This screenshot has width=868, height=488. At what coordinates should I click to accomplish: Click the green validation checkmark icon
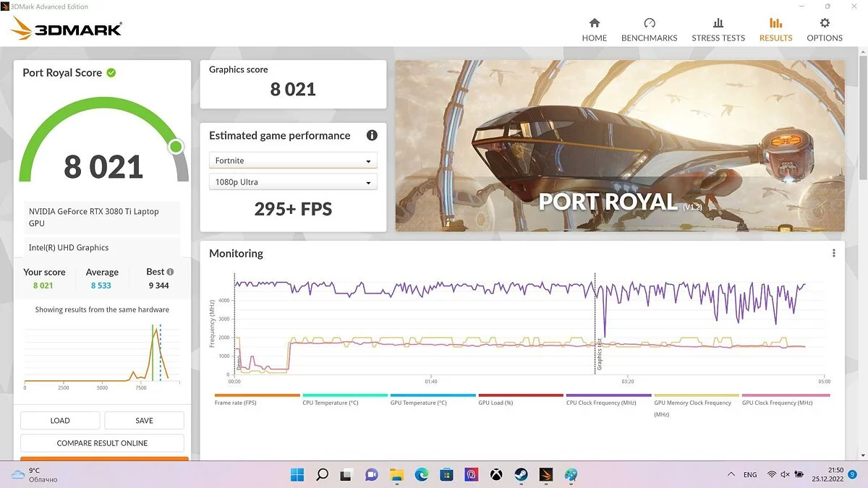[x=111, y=72]
